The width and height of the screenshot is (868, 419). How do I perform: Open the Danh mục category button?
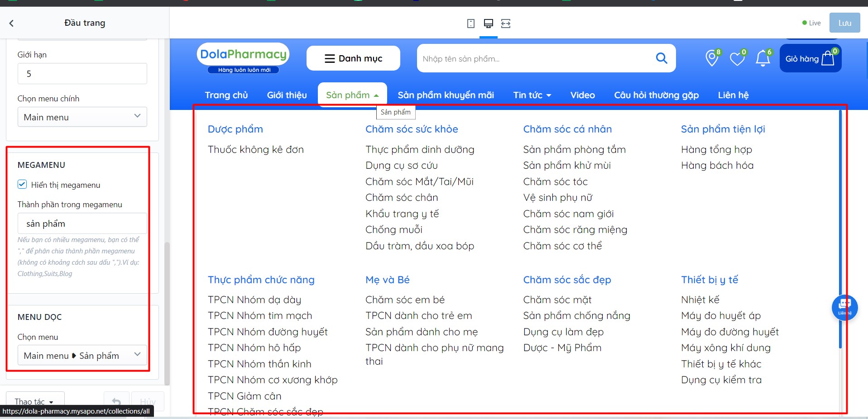tap(353, 58)
